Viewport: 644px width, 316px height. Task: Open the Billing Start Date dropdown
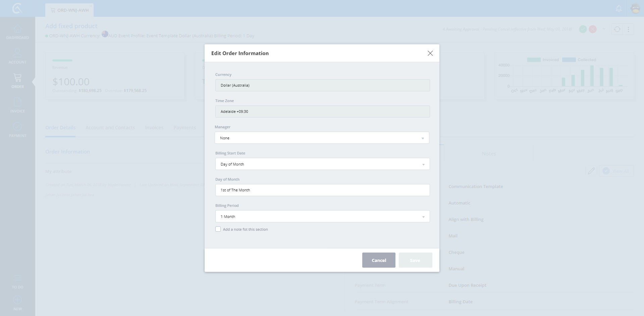click(322, 164)
